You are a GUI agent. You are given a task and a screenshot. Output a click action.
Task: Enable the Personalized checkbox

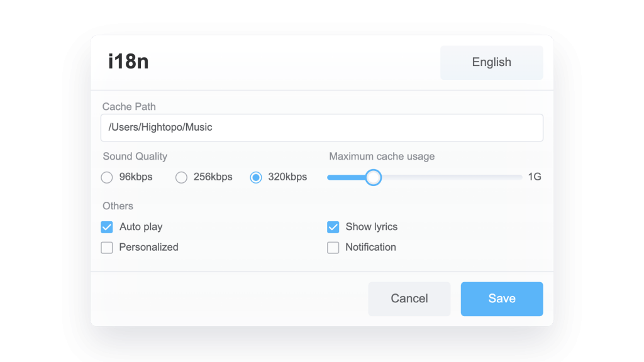(107, 248)
